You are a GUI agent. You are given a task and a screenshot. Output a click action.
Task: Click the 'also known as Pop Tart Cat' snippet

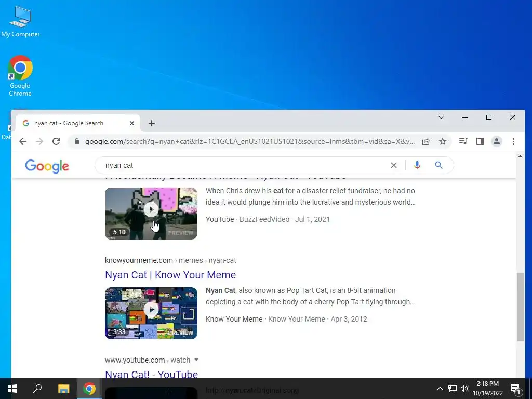click(x=311, y=296)
